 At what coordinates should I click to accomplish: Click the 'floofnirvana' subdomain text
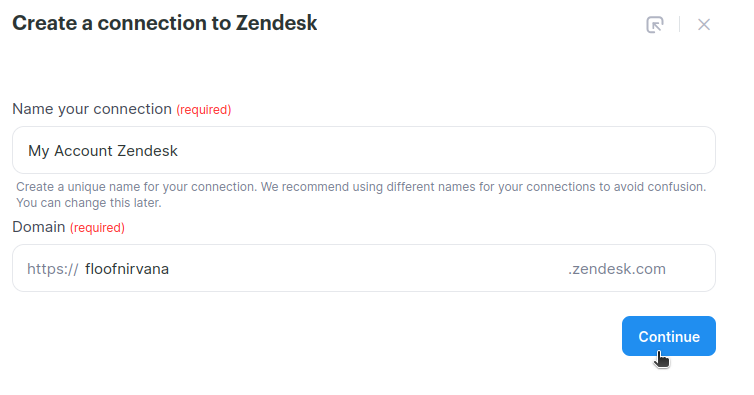[x=127, y=268]
